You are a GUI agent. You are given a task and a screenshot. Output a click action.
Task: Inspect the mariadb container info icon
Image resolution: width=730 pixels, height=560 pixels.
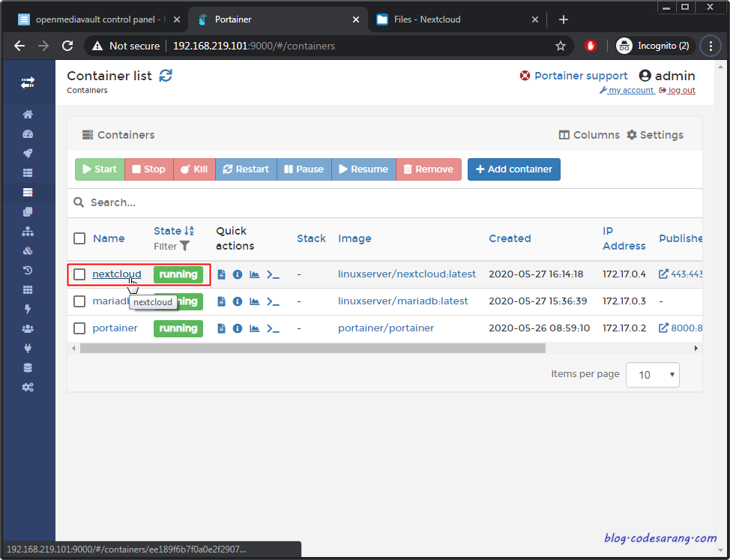238,301
